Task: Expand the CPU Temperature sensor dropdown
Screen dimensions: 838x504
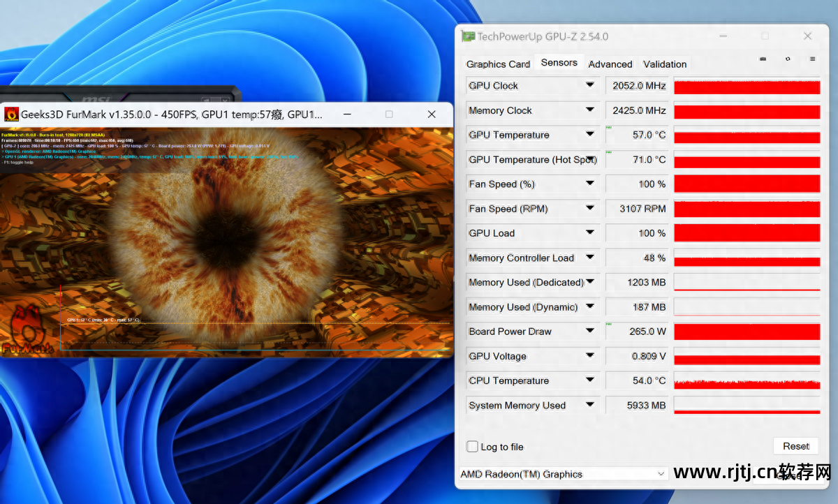Action: (x=590, y=380)
